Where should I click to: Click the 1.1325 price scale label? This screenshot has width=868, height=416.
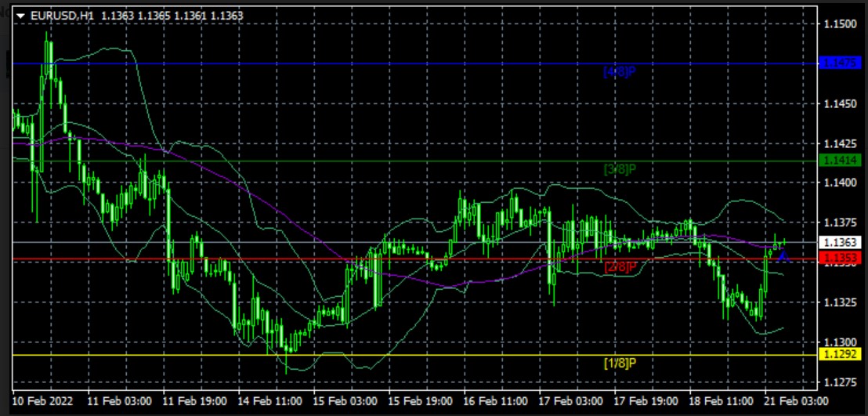pyautogui.click(x=839, y=302)
